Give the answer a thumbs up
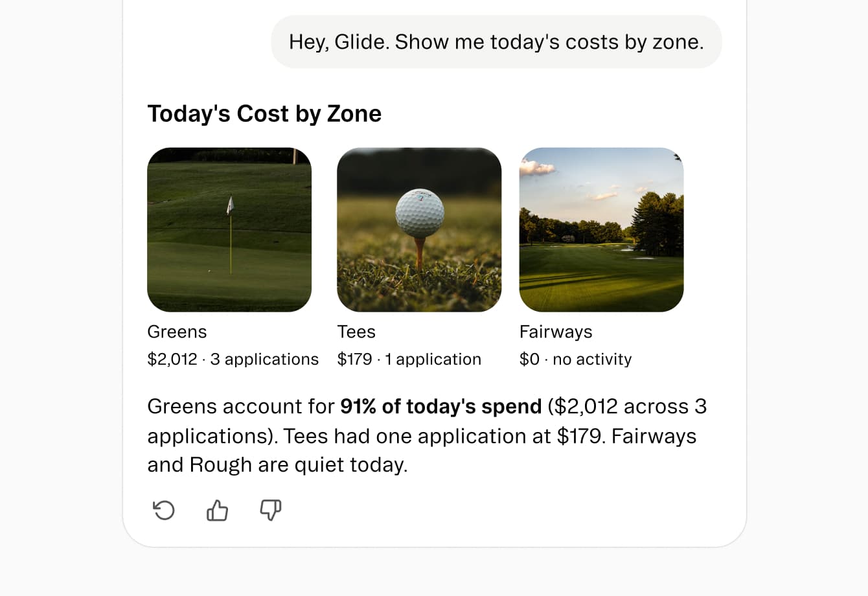 [217, 510]
